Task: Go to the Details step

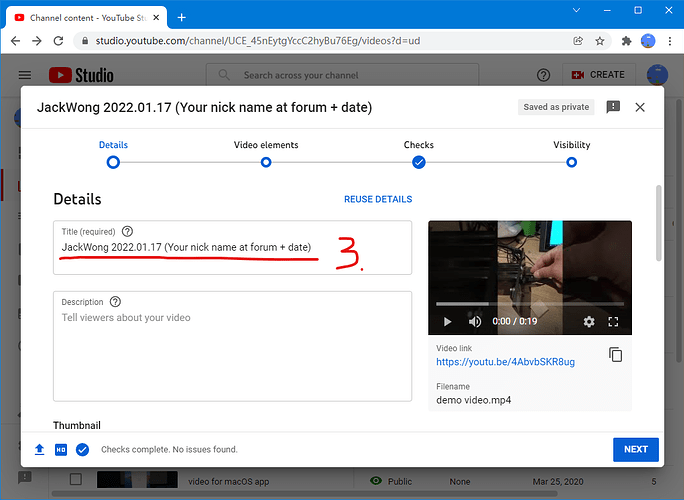Action: point(113,154)
